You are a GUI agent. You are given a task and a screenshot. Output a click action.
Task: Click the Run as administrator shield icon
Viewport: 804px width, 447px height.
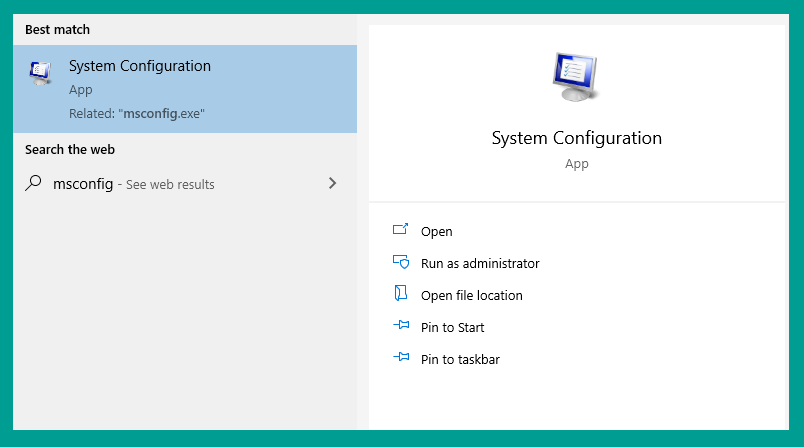point(401,262)
